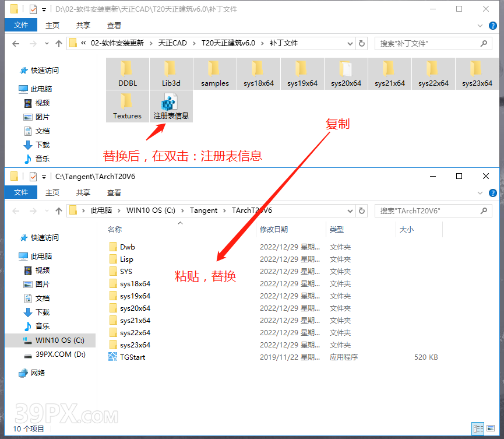The width and height of the screenshot is (504, 439).
Task: Expand the ribbon in the TArchT20V6 window
Action: coord(480,193)
